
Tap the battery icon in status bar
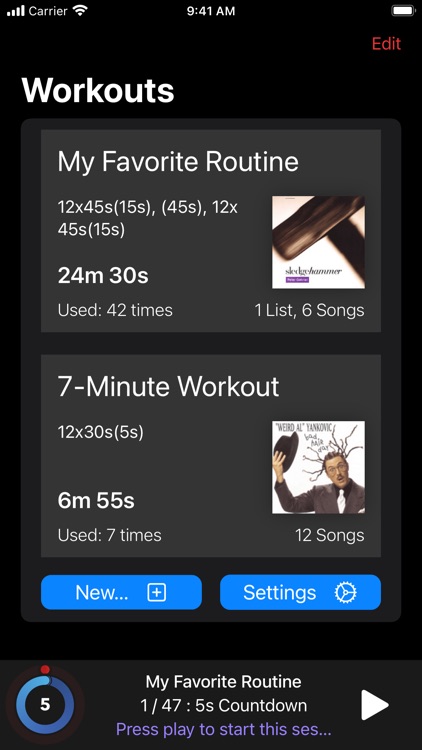403,11
